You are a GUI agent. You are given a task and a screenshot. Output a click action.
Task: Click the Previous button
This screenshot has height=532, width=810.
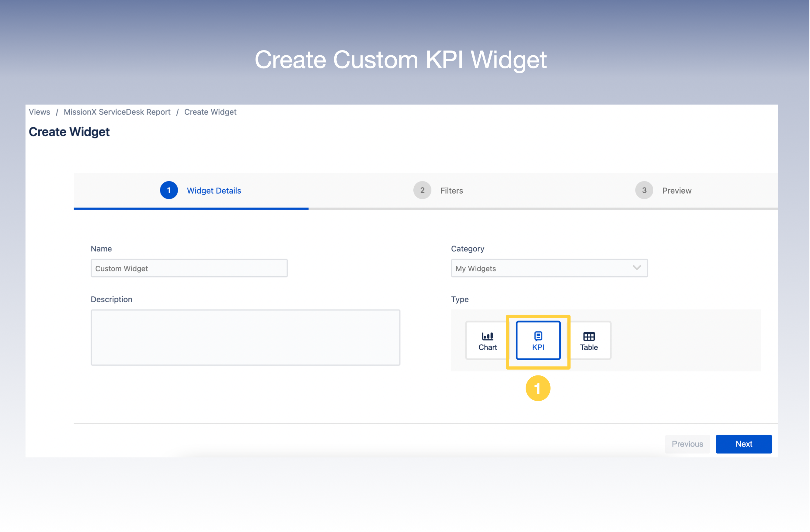click(x=687, y=444)
